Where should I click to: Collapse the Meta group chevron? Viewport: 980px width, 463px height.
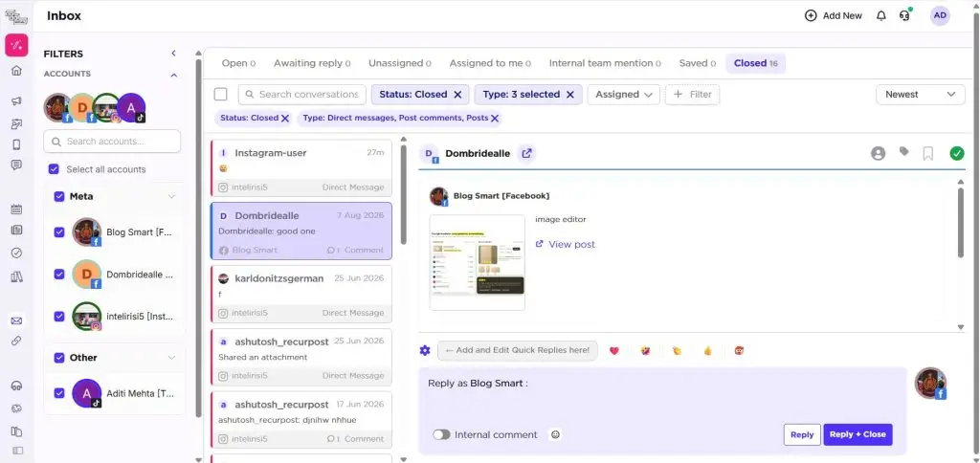pos(171,196)
